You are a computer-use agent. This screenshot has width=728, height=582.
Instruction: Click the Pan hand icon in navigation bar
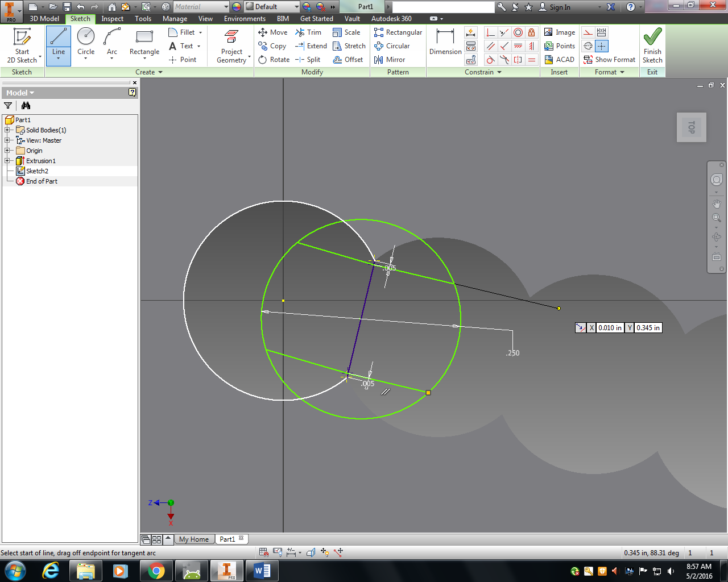pyautogui.click(x=717, y=203)
